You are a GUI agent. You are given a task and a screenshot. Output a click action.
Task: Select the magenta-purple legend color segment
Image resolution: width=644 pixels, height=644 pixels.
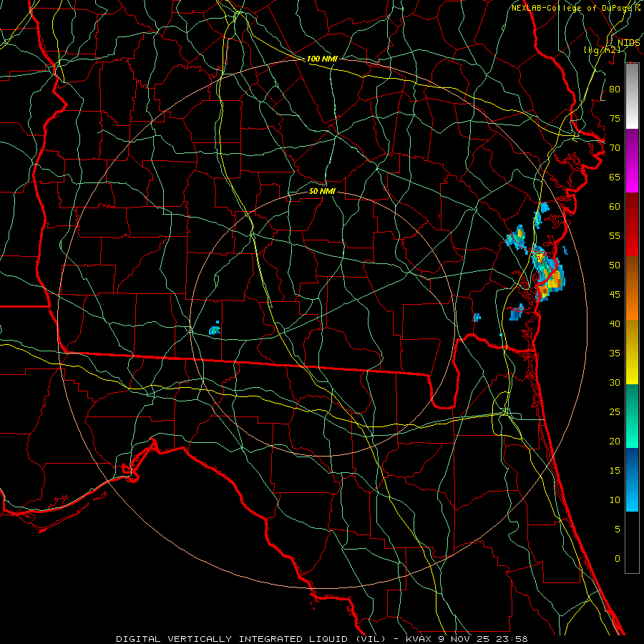coord(632,160)
